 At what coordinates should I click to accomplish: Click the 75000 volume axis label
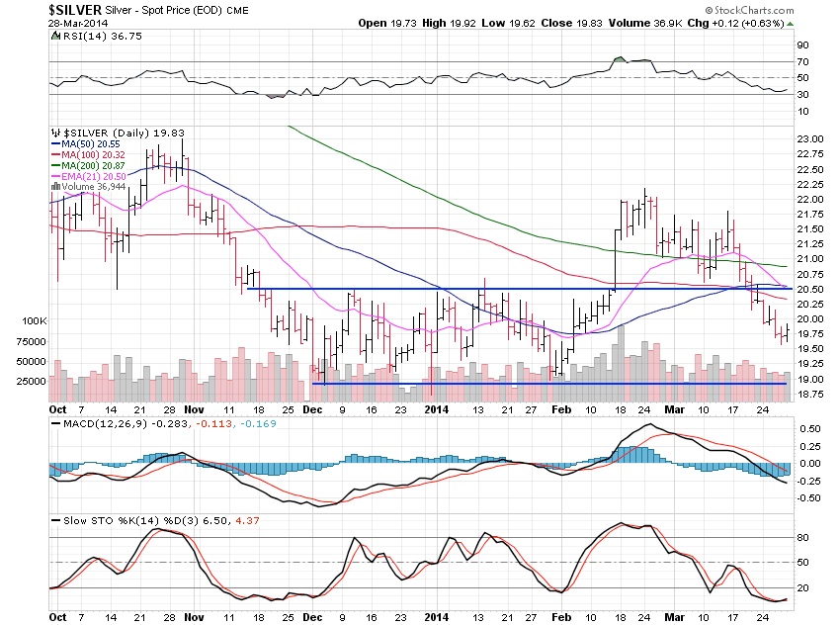[x=31, y=341]
